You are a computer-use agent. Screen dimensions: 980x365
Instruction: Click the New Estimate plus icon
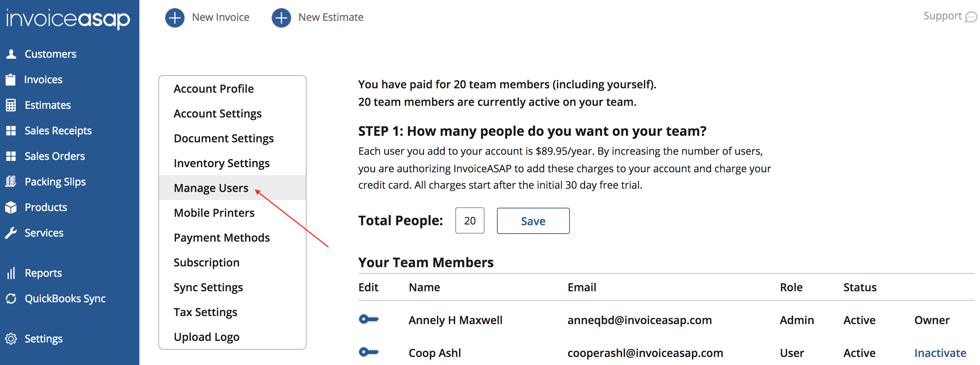click(281, 18)
